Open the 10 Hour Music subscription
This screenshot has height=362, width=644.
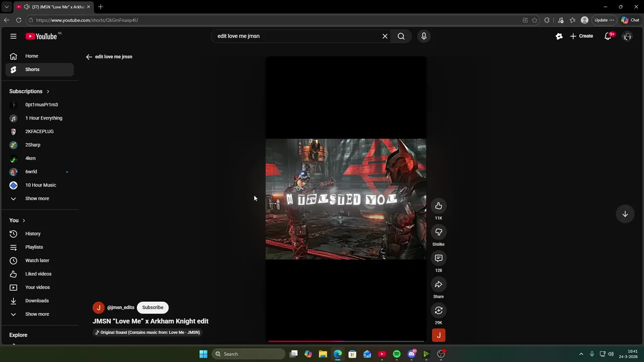tap(40, 185)
